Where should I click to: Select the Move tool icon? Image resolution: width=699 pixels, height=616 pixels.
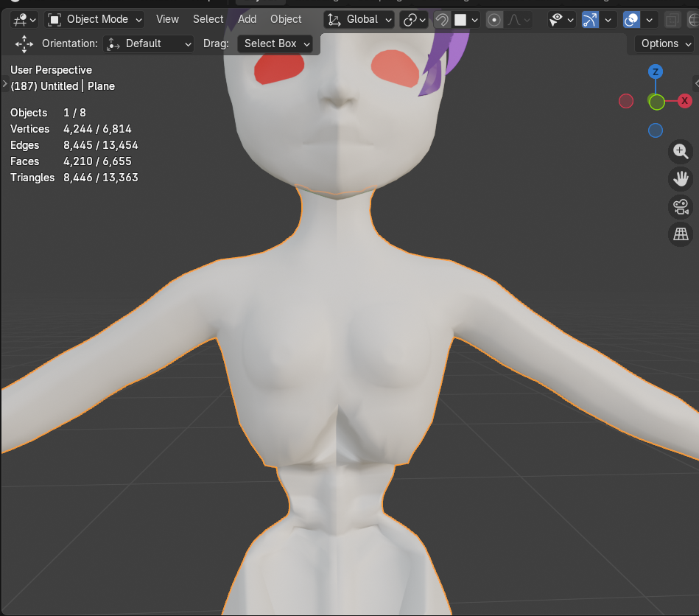pos(24,43)
